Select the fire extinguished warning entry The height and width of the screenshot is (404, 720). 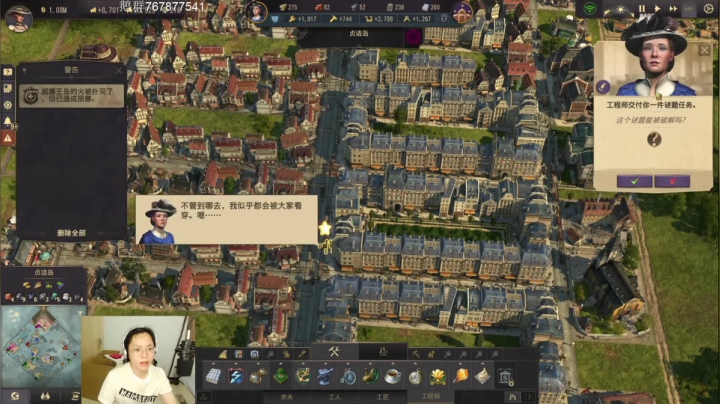tap(72, 95)
